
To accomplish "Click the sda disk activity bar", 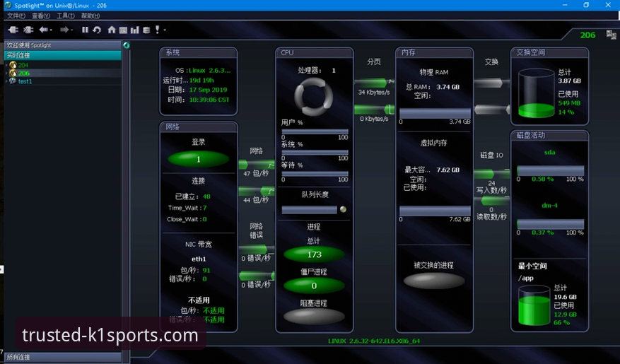I will pyautogui.click(x=551, y=171).
